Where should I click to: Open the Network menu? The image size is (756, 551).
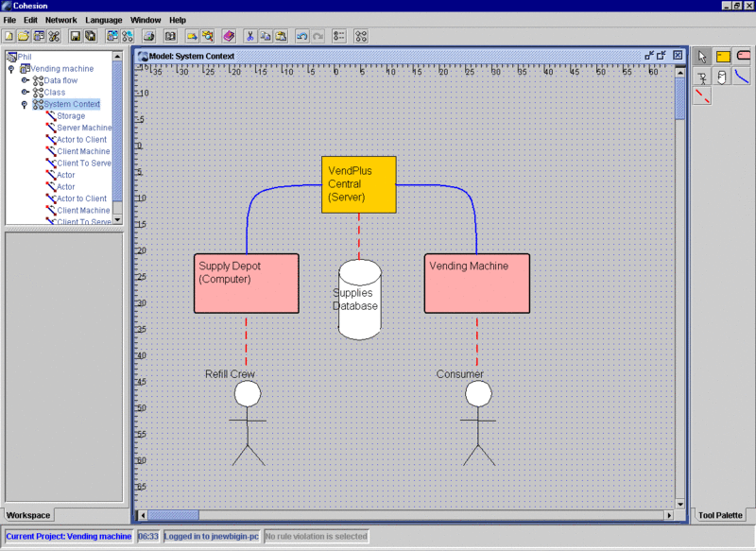click(61, 20)
